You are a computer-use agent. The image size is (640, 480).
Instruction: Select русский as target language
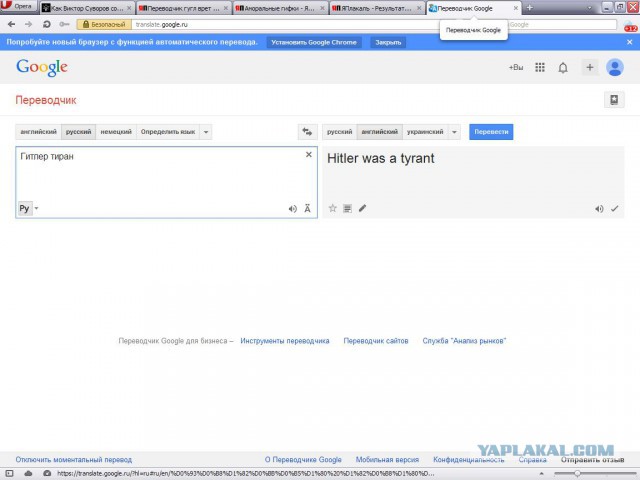pyautogui.click(x=340, y=132)
